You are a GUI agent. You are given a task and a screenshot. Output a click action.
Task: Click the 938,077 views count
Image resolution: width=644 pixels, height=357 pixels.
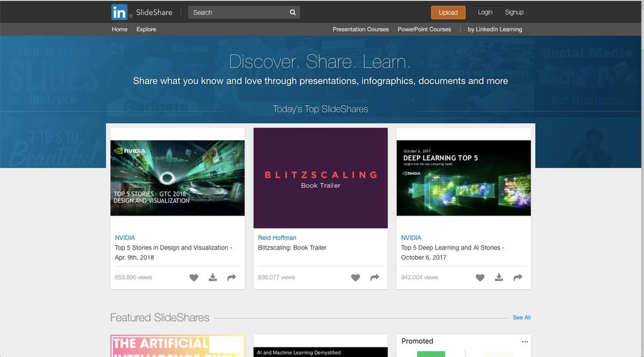pyautogui.click(x=277, y=277)
